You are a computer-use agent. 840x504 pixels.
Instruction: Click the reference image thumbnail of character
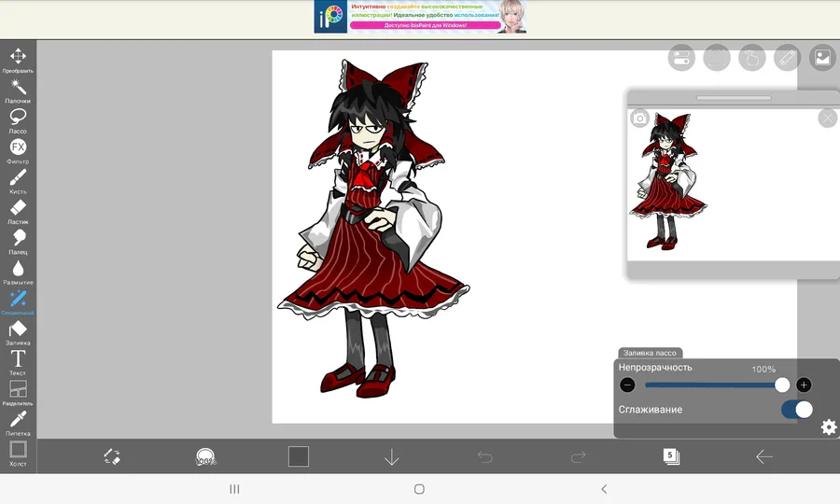click(x=668, y=181)
